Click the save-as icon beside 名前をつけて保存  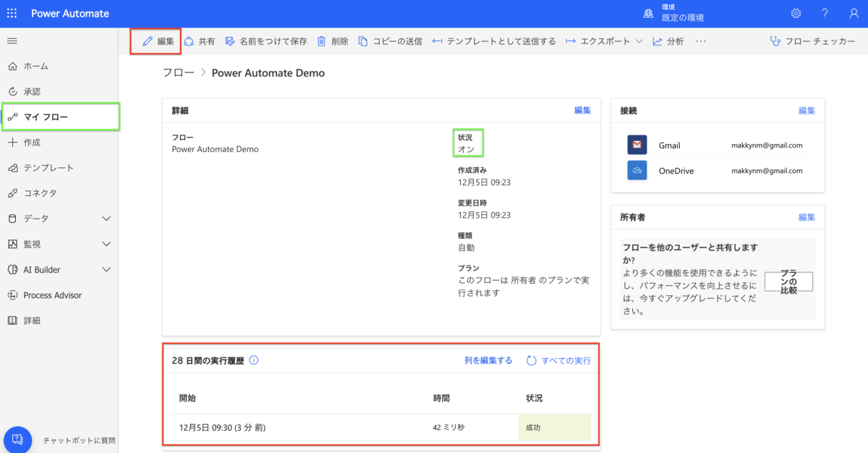coord(230,41)
